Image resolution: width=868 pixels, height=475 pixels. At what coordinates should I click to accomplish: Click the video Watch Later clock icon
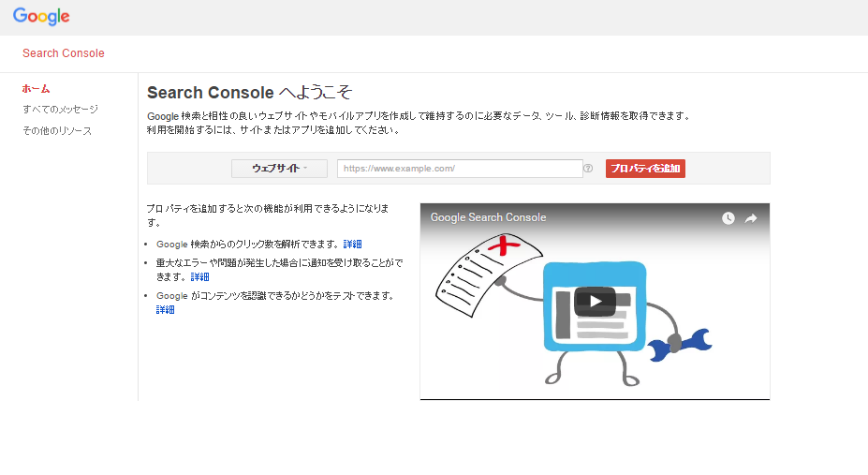(728, 218)
